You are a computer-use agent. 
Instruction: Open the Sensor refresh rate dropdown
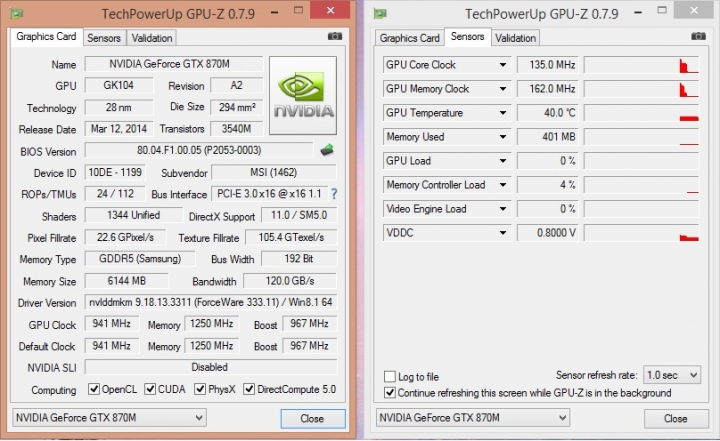coord(672,375)
